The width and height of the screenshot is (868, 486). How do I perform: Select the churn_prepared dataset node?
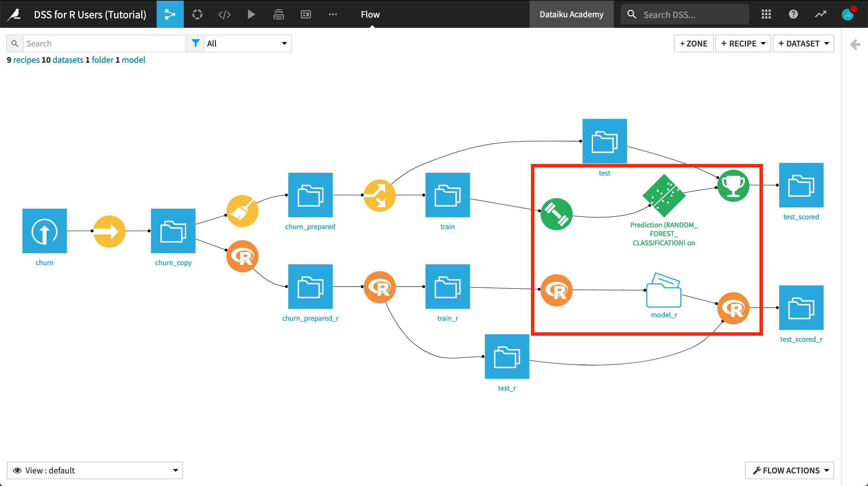click(310, 195)
